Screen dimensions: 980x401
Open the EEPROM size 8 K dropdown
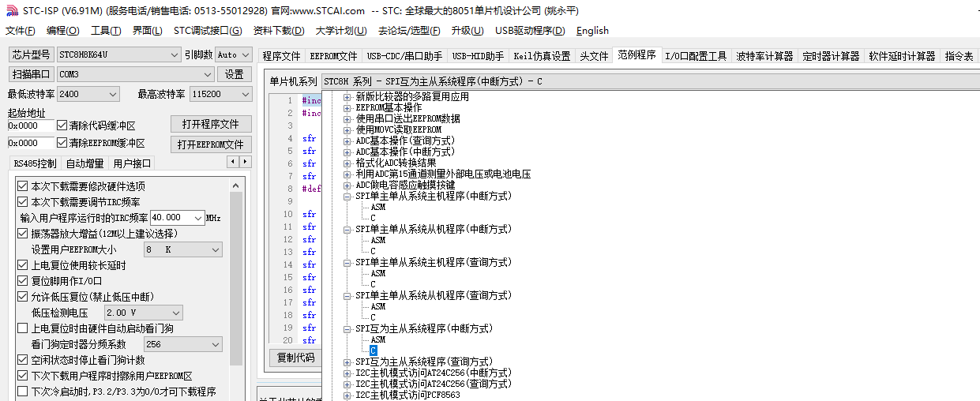183,249
